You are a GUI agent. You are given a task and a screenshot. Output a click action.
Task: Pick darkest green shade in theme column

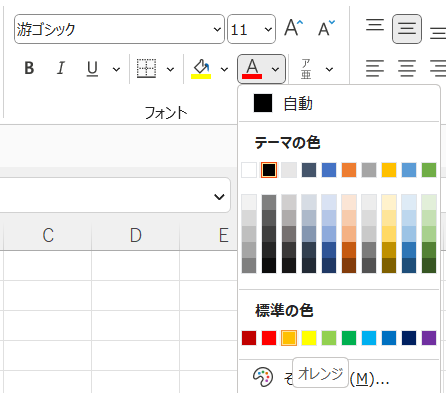(x=429, y=266)
